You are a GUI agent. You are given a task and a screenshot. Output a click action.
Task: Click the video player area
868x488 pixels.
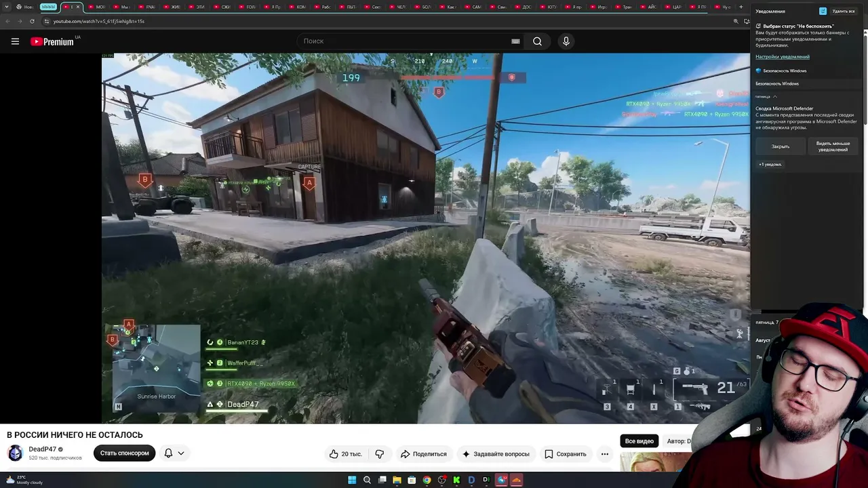426,239
